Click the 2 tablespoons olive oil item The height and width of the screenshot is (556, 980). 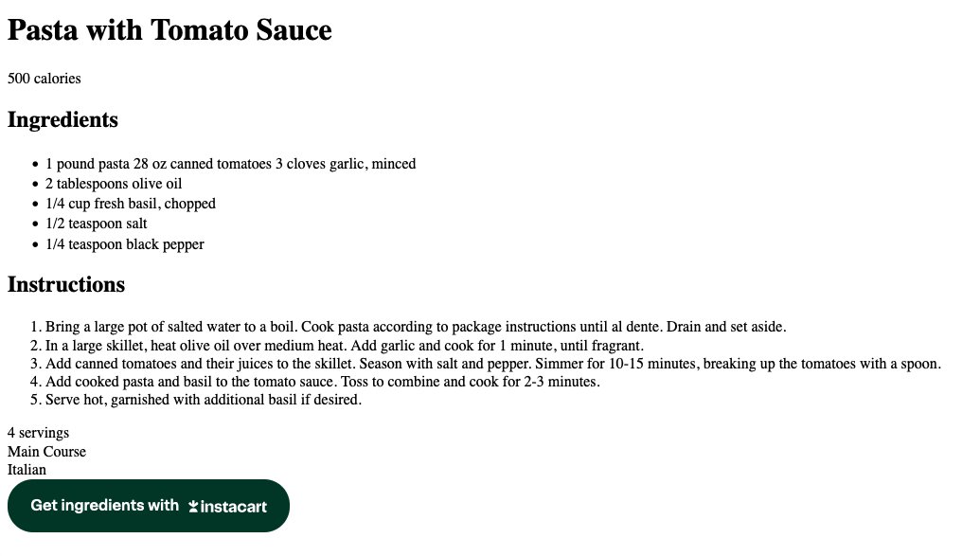[114, 184]
